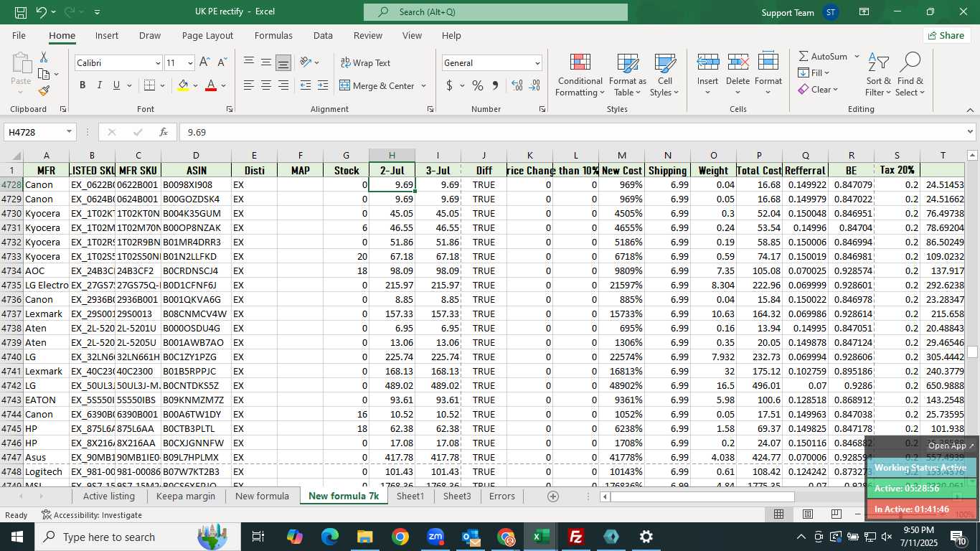Toggle Bold formatting
Screen dimensions: 980x551
(83, 85)
